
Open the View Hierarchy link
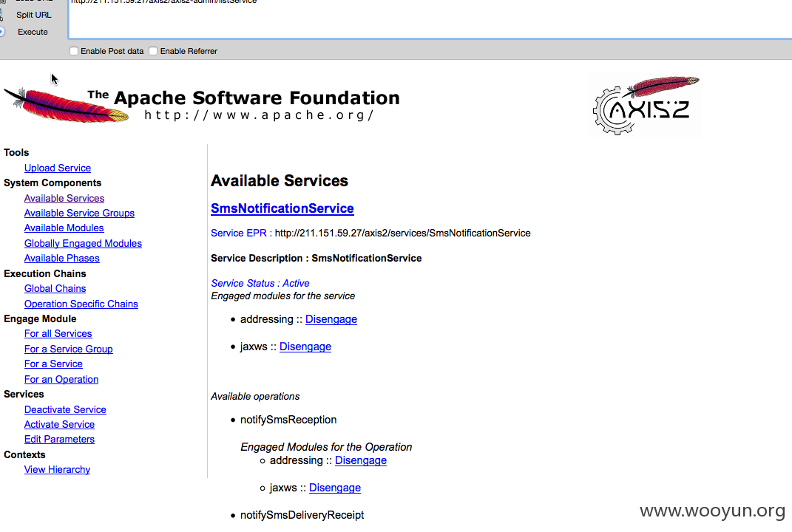(x=57, y=469)
